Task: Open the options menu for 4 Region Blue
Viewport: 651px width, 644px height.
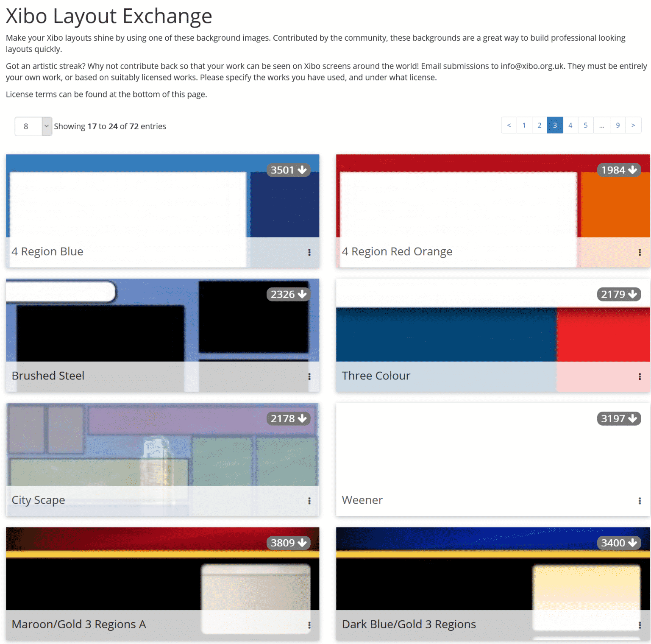Action: tap(309, 252)
